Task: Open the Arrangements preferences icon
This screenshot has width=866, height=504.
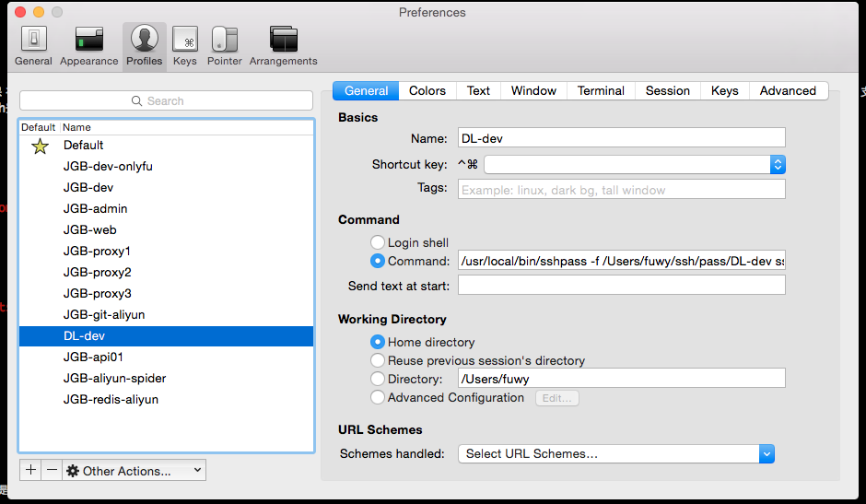Action: coord(283,45)
